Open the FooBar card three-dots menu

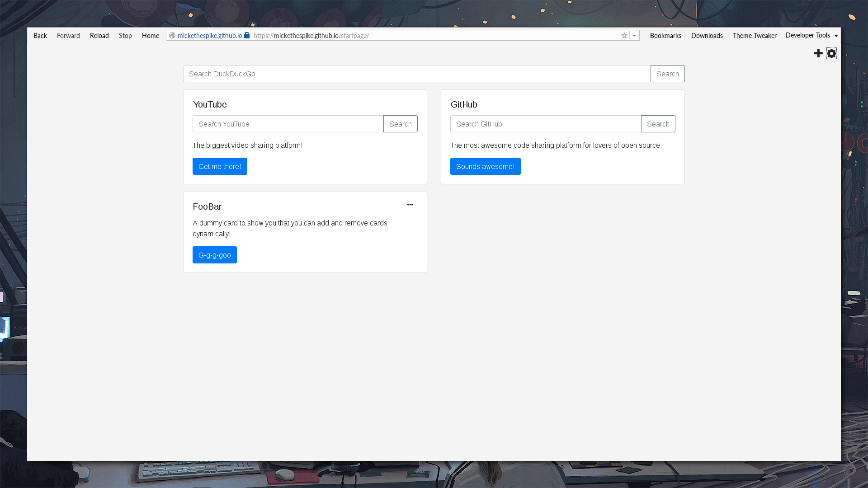pos(410,205)
